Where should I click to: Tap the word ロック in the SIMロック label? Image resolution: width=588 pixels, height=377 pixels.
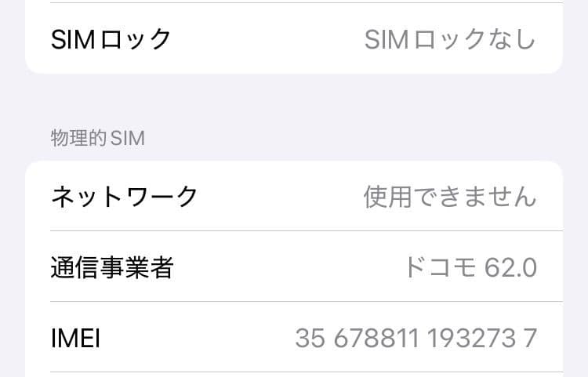[x=137, y=38]
